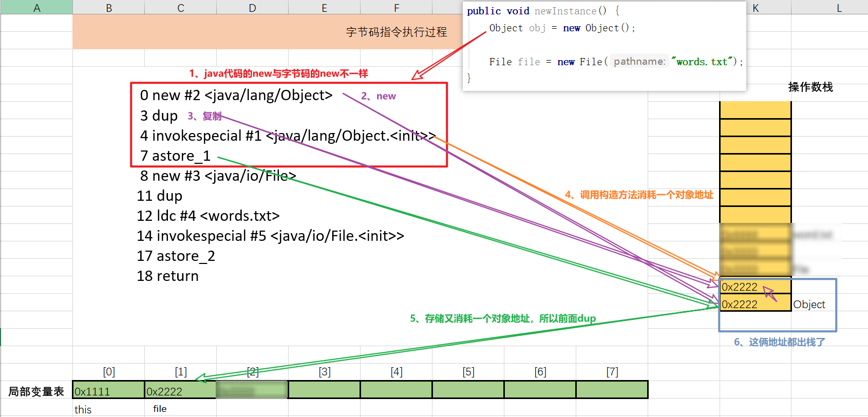Image resolution: width=868 pixels, height=417 pixels.
Task: Select local variable cell 0x2222 under [1]
Action: pyautogui.click(x=180, y=390)
